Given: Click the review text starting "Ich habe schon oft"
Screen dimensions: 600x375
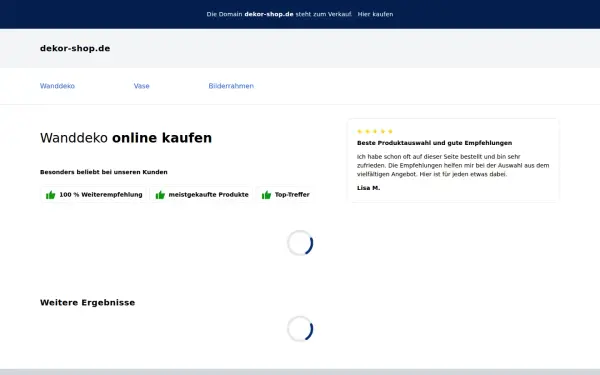Looking at the screenshot, I should [453, 165].
